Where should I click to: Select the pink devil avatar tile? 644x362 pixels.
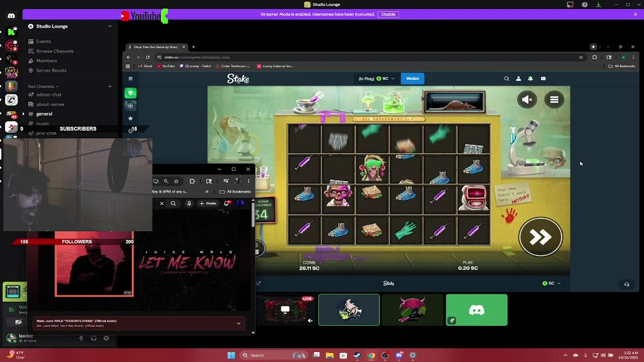[x=413, y=310]
